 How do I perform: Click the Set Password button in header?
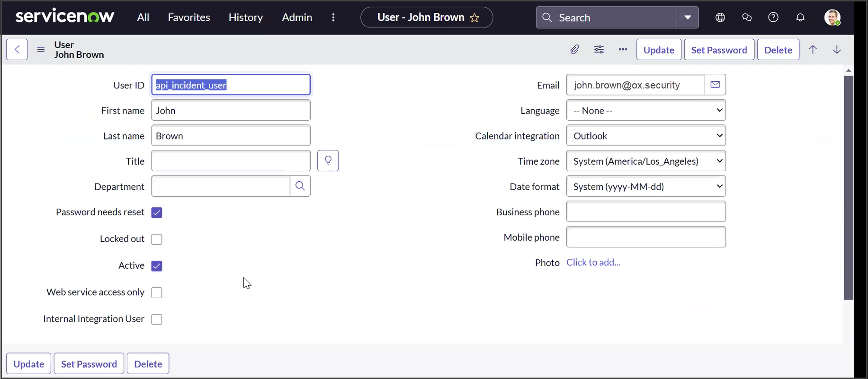pos(719,50)
